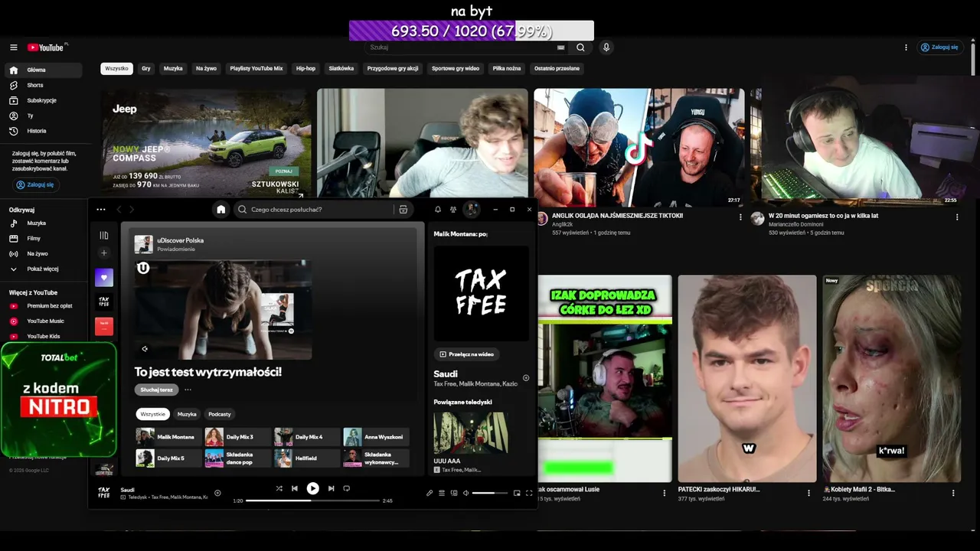Select the Hip-hop chip on YouTube
The width and height of the screenshot is (980, 551).
(305, 68)
